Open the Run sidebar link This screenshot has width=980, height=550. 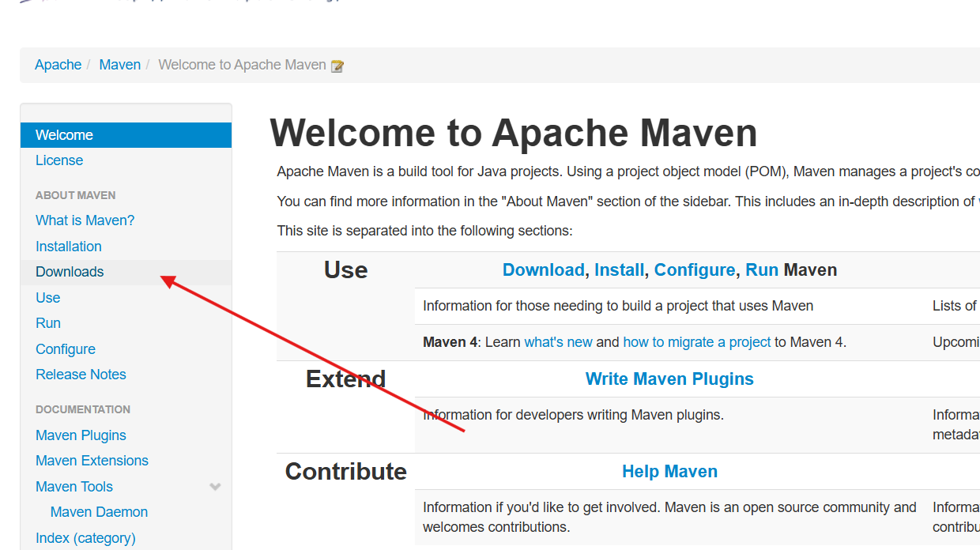point(48,323)
